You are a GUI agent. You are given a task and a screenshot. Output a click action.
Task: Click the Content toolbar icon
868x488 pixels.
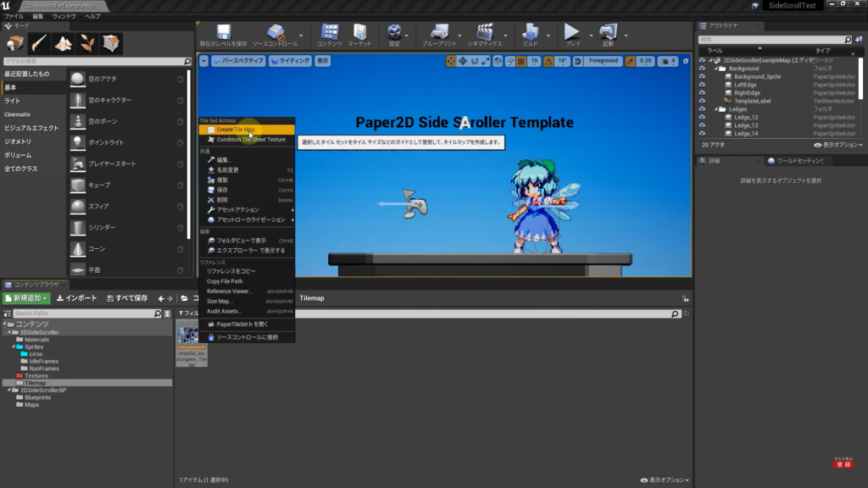tap(329, 34)
